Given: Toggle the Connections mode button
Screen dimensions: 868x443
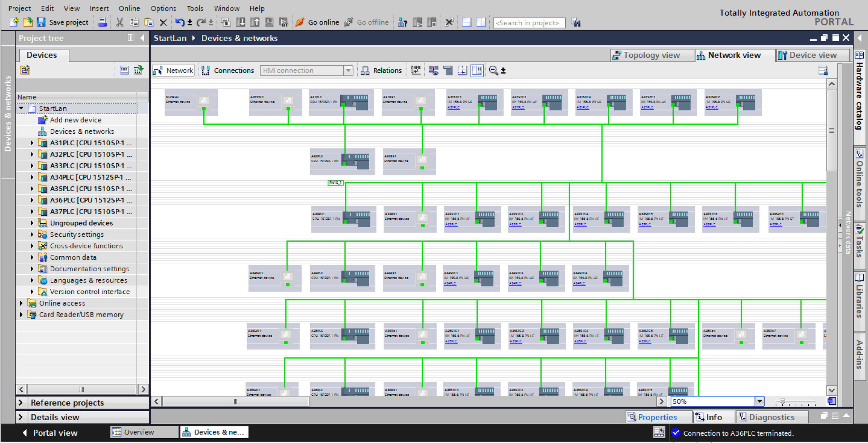Looking at the screenshot, I should point(228,70).
